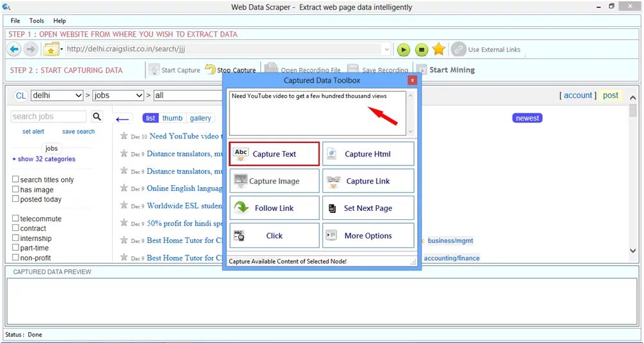Click the captured text box in toolbox
Screen dimensions: 644x343
(317, 113)
